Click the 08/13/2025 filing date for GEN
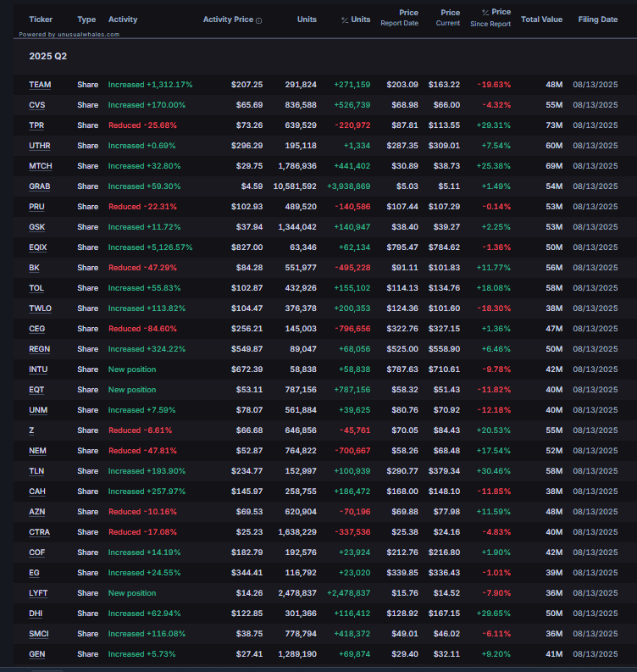Screen dimensions: 637x672 point(595,655)
